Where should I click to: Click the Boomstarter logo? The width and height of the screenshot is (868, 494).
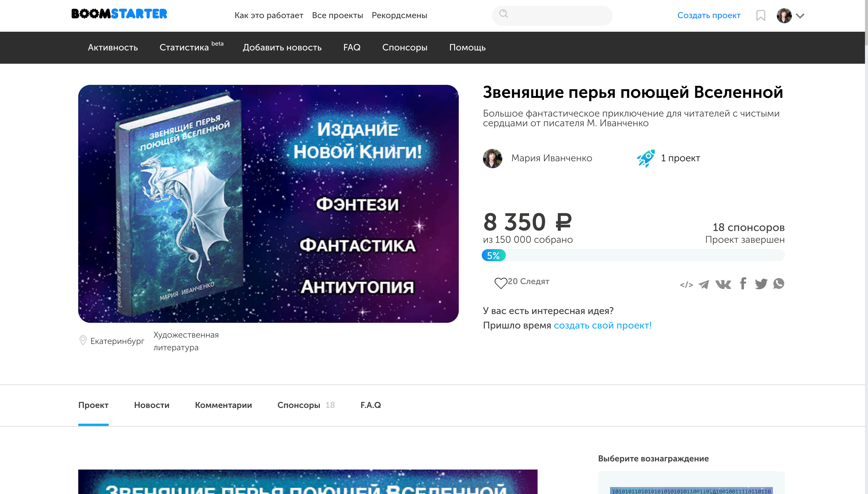pyautogui.click(x=119, y=14)
